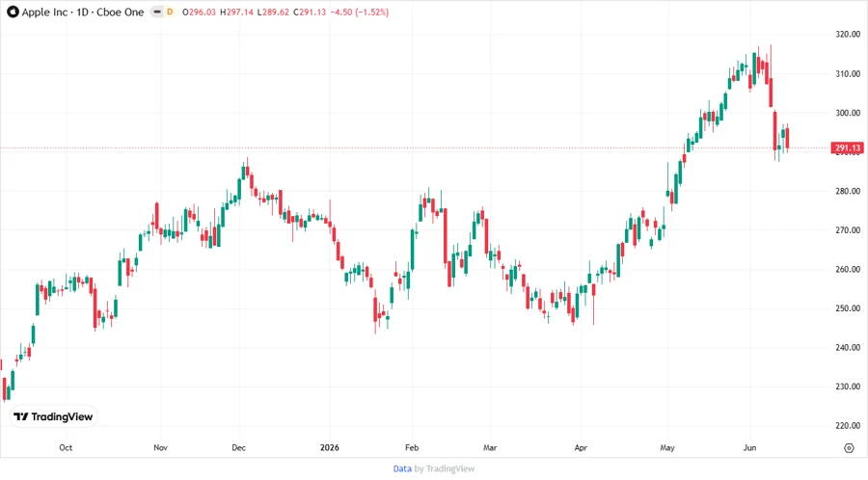Click the orange D delayed-data indicator

[170, 13]
